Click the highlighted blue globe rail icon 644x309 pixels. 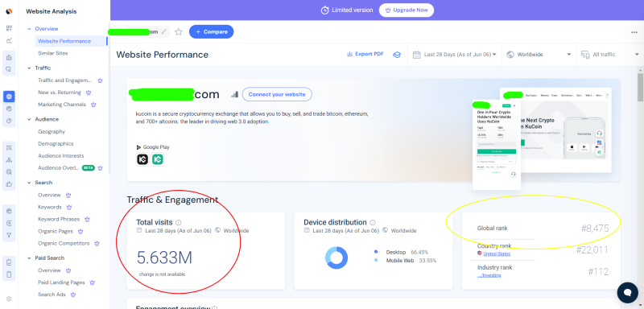coord(9,97)
